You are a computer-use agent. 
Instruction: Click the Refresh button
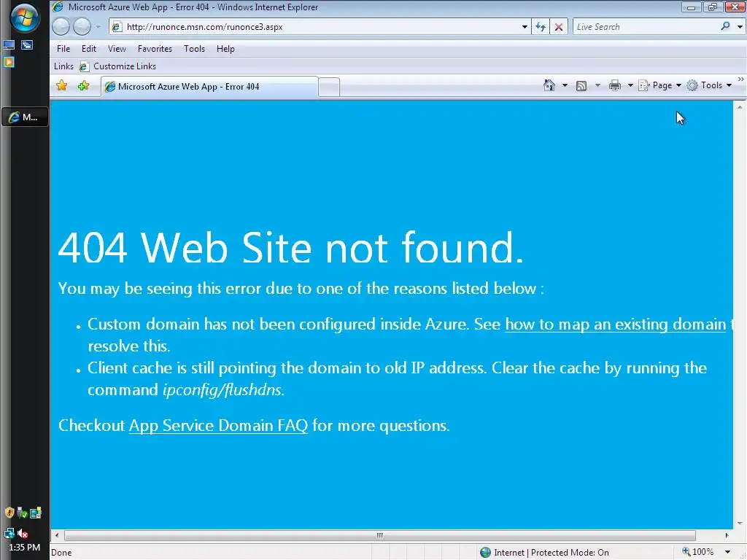pos(541,27)
